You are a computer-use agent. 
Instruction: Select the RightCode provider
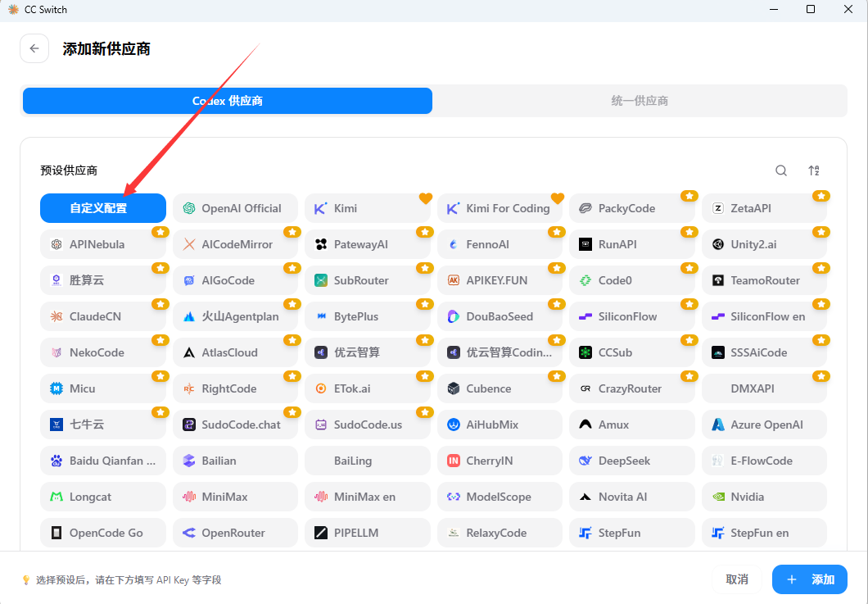pos(235,388)
